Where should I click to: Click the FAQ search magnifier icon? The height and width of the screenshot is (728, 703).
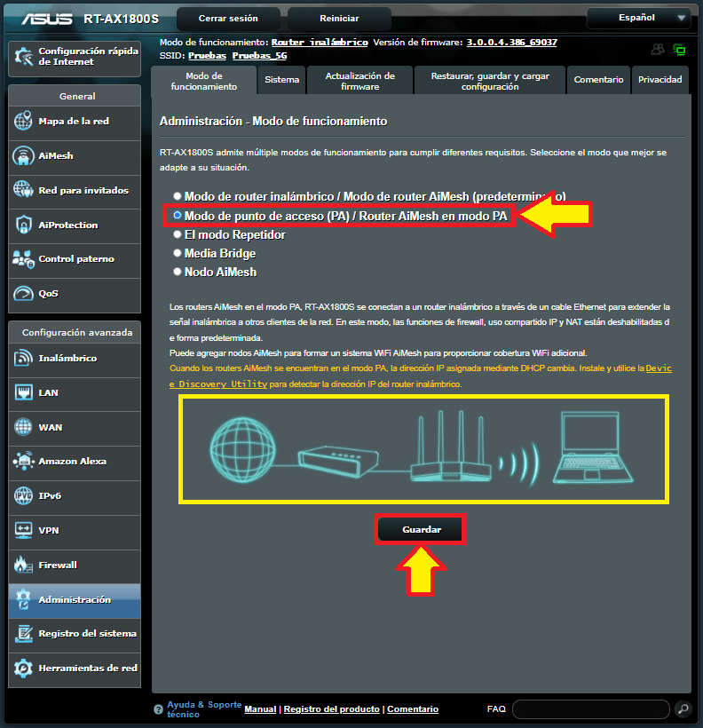point(683,709)
